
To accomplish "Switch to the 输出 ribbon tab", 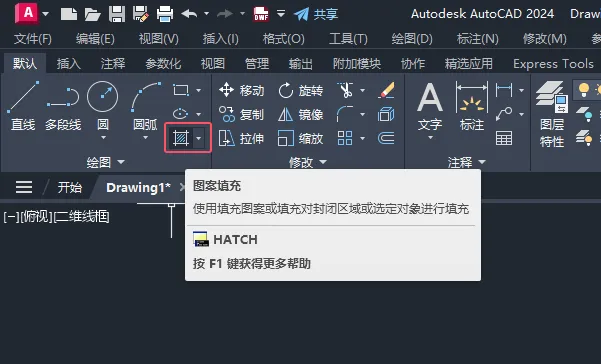I will [x=300, y=64].
